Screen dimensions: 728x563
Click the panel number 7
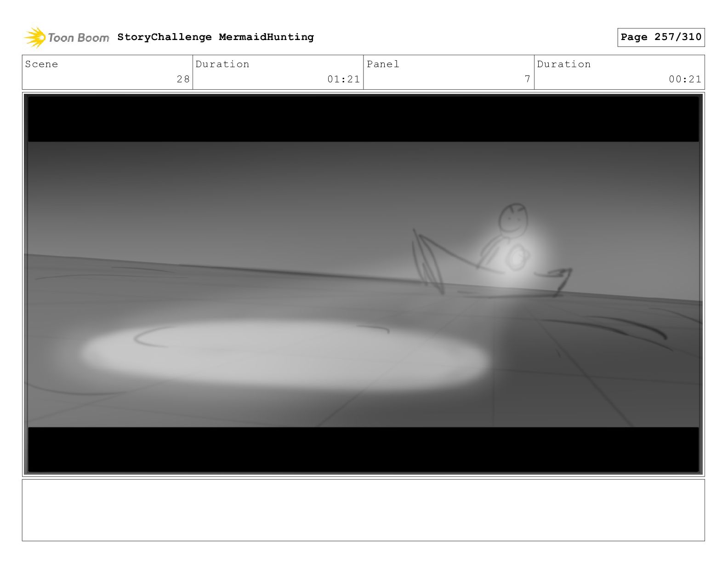528,79
